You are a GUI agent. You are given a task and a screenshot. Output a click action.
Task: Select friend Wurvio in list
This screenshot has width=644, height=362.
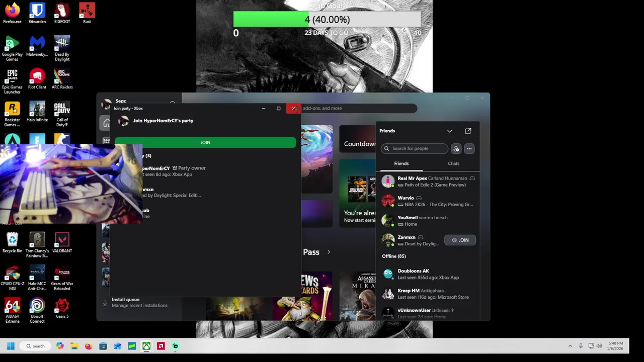click(429, 201)
